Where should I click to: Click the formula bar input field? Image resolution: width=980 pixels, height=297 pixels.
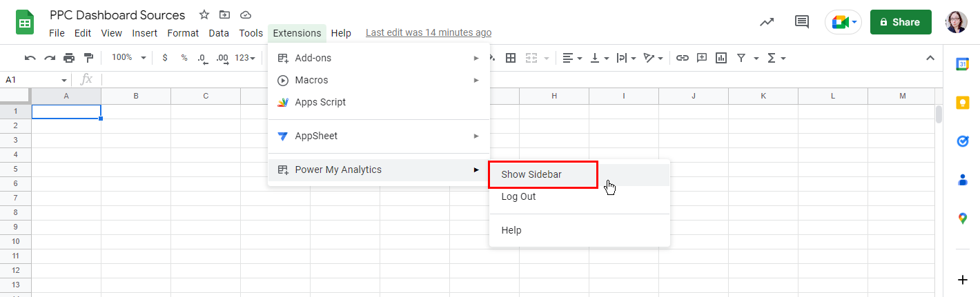coord(483,80)
